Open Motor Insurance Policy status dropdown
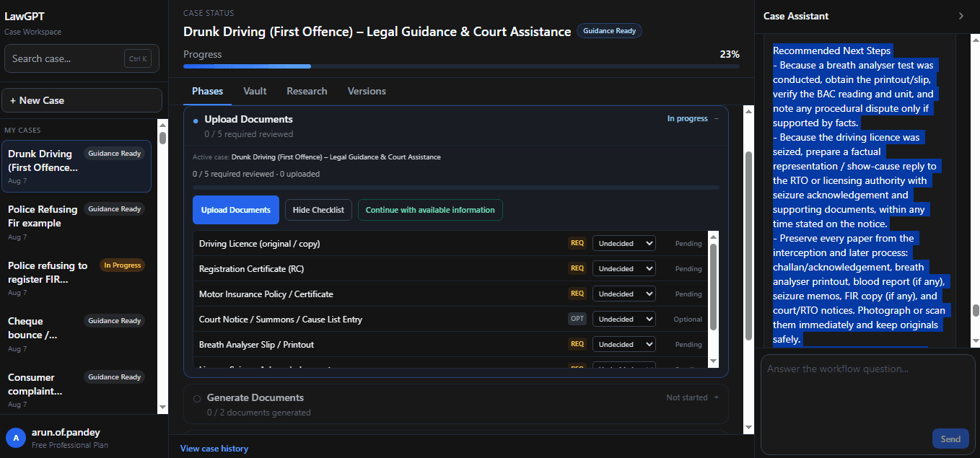 (x=624, y=294)
